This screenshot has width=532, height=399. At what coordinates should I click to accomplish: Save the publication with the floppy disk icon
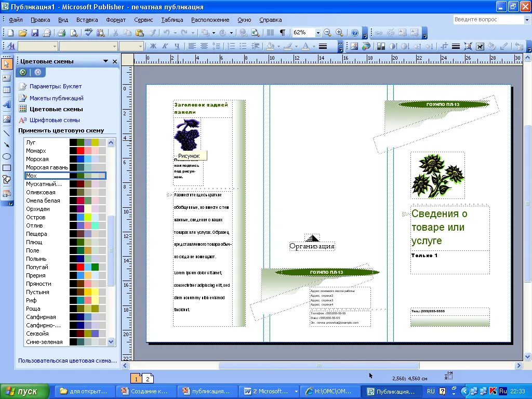35,33
